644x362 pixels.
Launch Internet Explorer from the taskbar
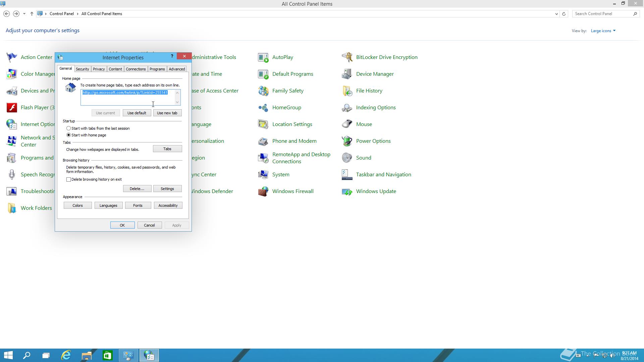(x=66, y=355)
